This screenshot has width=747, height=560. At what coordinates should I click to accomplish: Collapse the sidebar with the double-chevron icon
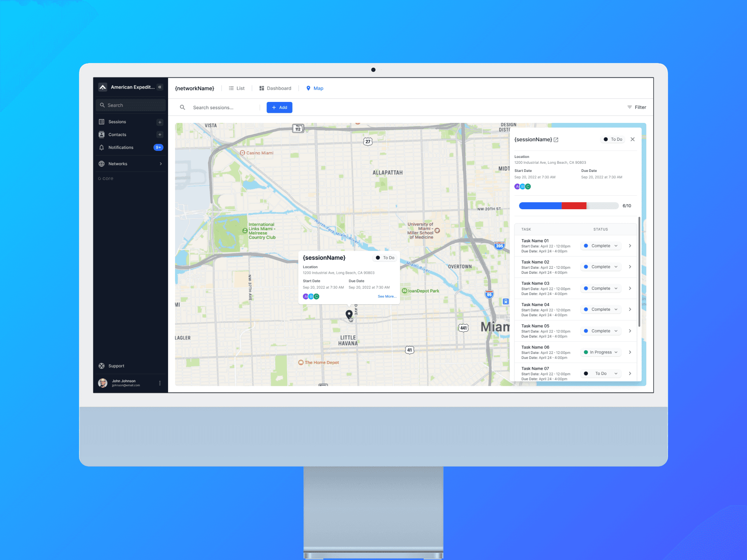(x=160, y=87)
